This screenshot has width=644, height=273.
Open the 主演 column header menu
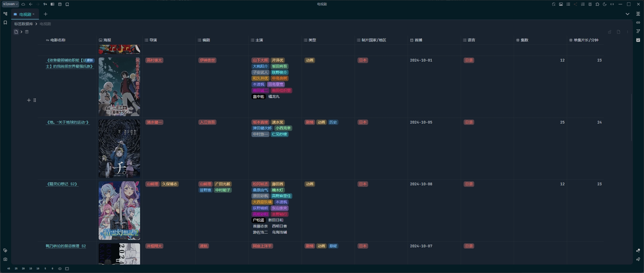[275, 40]
